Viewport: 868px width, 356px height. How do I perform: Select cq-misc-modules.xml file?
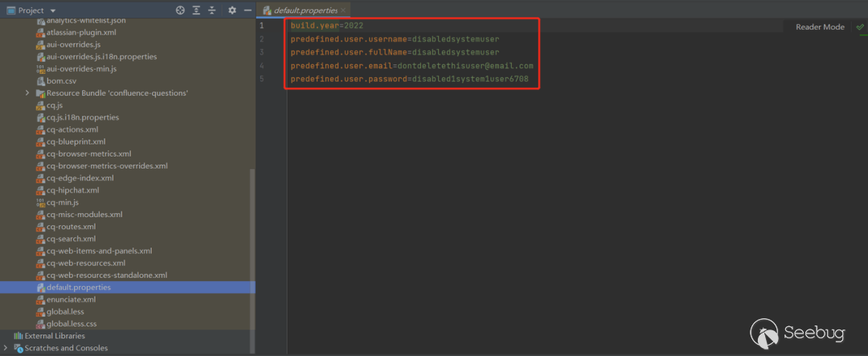pyautogui.click(x=84, y=215)
